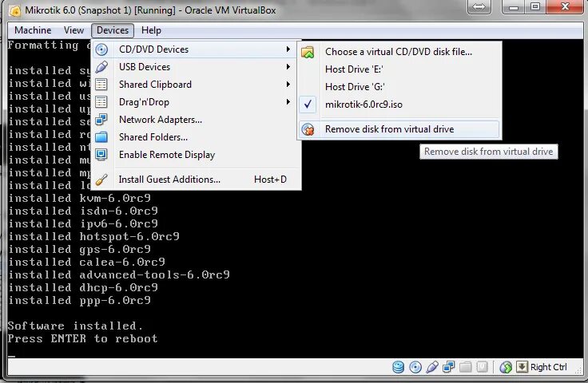Click 'installed kvm-6.0rc9' console line

(x=79, y=198)
